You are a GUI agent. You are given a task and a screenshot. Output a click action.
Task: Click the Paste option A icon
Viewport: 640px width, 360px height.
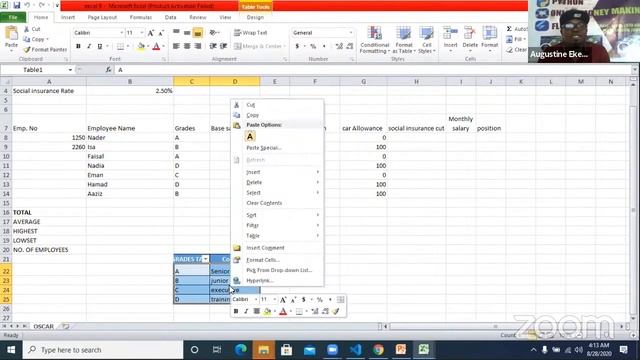[250, 136]
